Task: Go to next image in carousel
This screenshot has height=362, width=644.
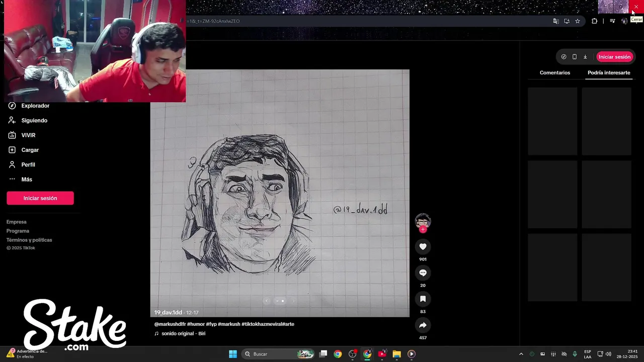Action: (x=293, y=301)
